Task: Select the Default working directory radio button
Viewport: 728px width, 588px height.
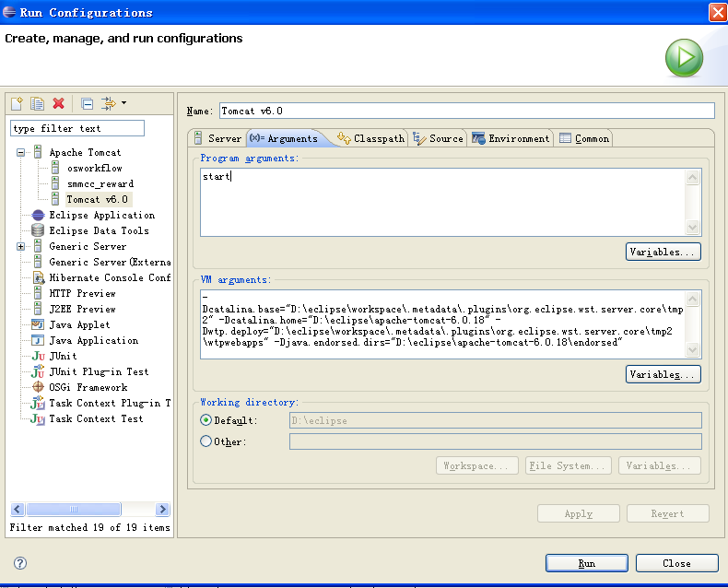Action: [x=205, y=420]
